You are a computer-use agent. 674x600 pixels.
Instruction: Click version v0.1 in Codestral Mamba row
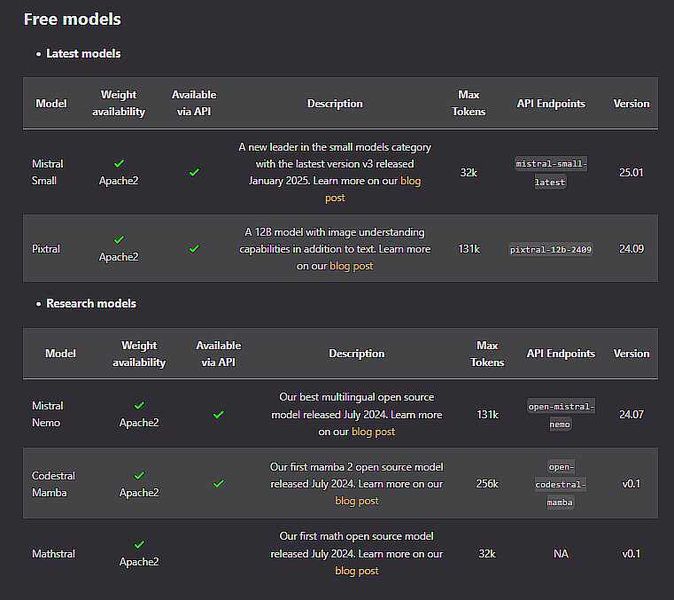click(631, 484)
